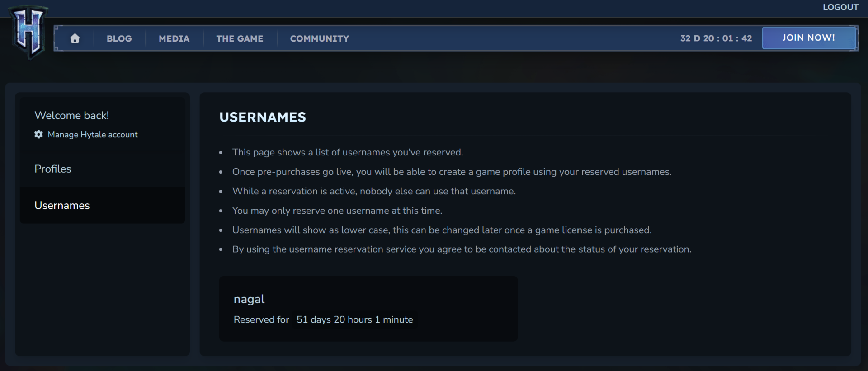The width and height of the screenshot is (868, 371).
Task: Select THE GAME in the navigation bar
Action: tap(240, 38)
